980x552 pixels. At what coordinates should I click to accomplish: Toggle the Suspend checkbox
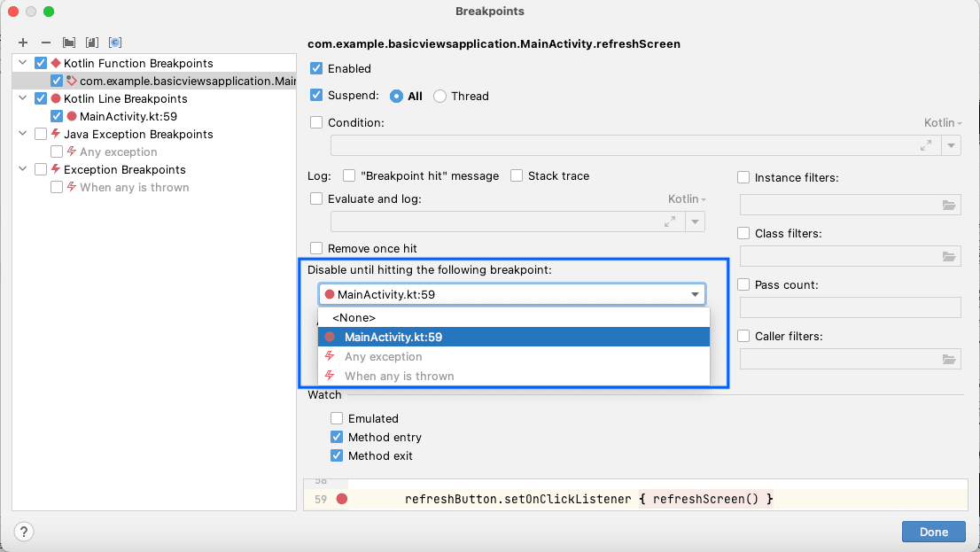(x=316, y=95)
